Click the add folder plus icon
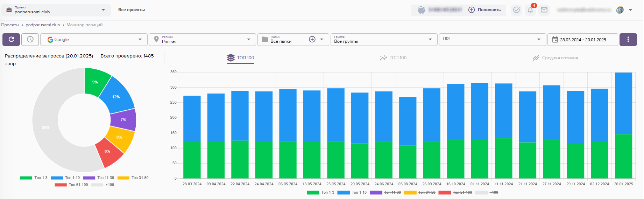The height and width of the screenshot is (199, 644). pyautogui.click(x=312, y=40)
